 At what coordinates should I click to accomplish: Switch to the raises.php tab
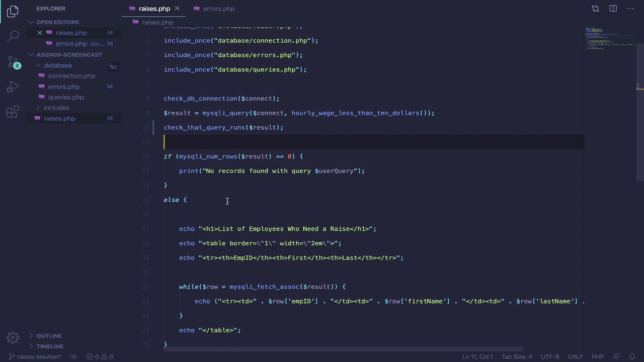point(154,9)
